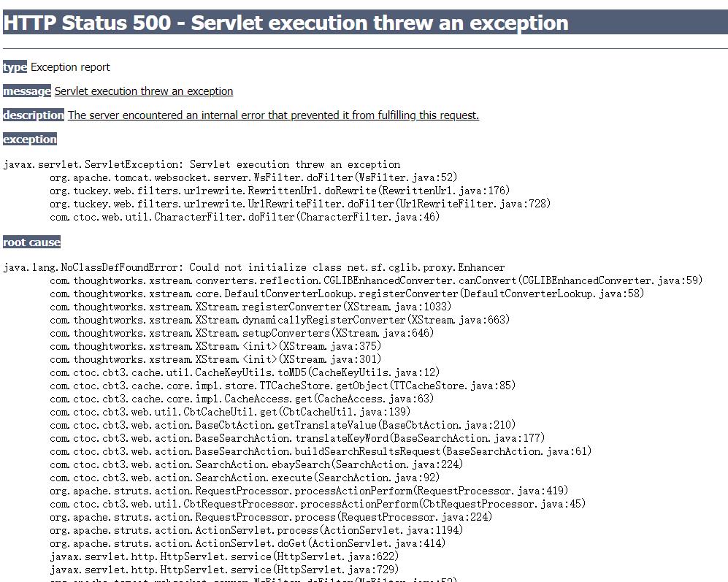
Task: Click the WsFilter.java:52 stack line under exception
Action: [253, 177]
